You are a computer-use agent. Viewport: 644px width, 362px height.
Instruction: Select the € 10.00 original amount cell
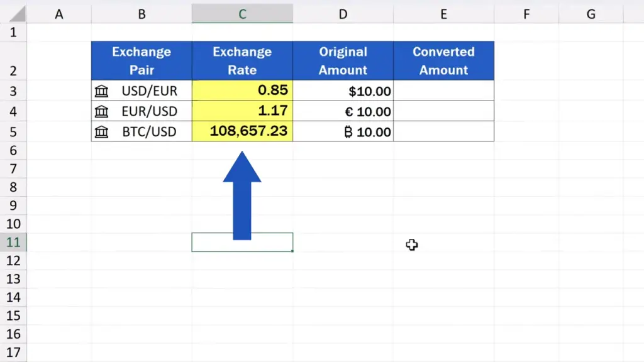coord(343,112)
